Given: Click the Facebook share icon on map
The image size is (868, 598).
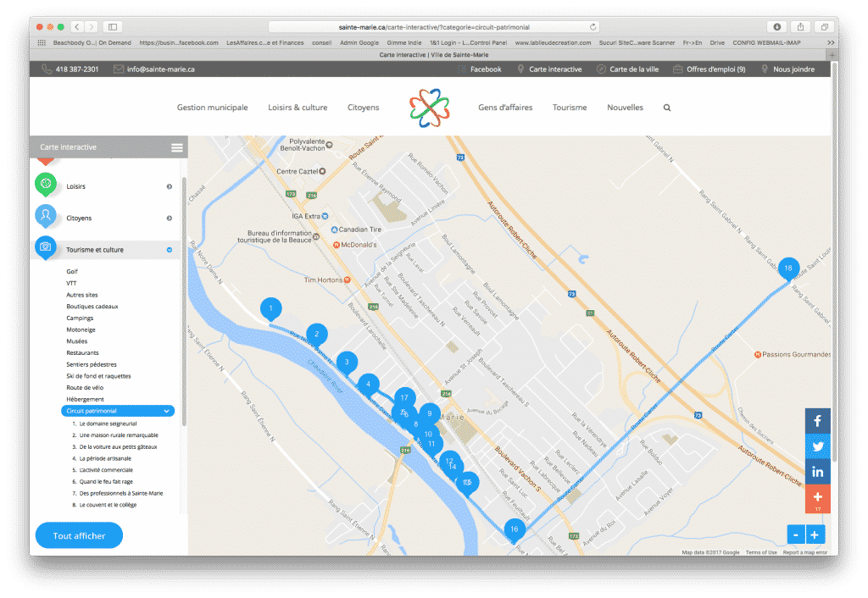Looking at the screenshot, I should [x=817, y=421].
